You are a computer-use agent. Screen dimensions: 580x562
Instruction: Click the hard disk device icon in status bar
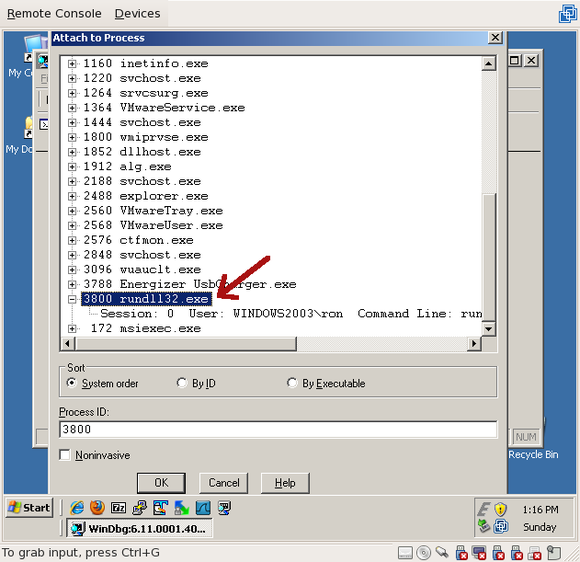[405, 553]
